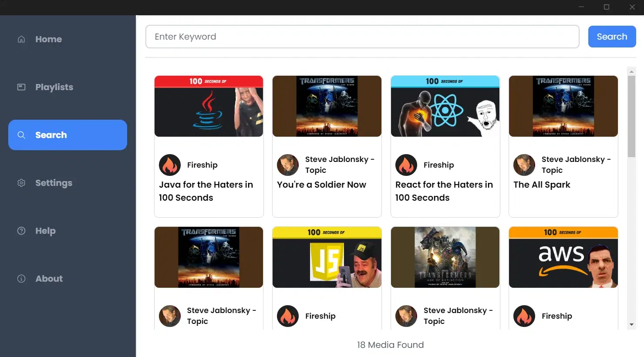644x357 pixels.
Task: Open the JS 100 seconds thumbnail
Action: tap(327, 257)
